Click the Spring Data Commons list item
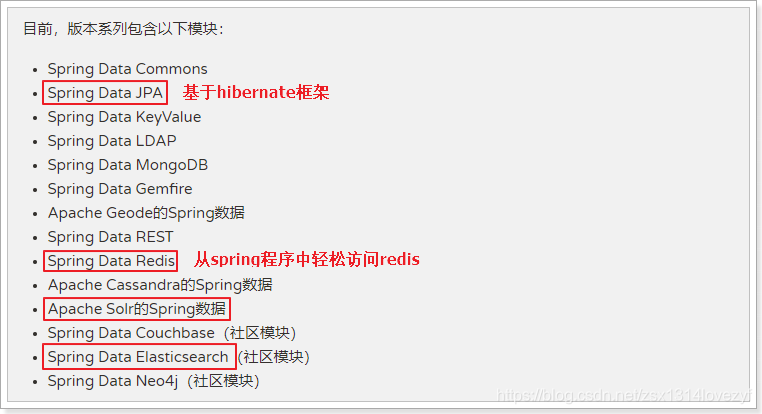The height and width of the screenshot is (414, 762). pyautogui.click(x=127, y=69)
